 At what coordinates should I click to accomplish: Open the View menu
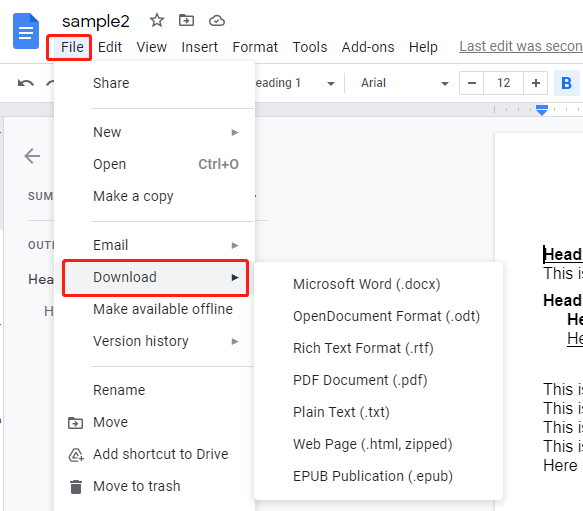(x=151, y=47)
